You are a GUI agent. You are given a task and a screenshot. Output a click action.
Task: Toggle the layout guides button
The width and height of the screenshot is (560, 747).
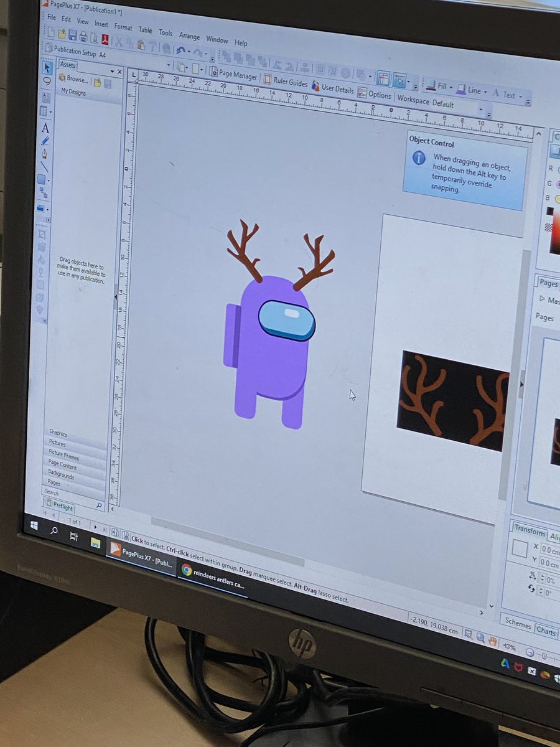pos(383,79)
